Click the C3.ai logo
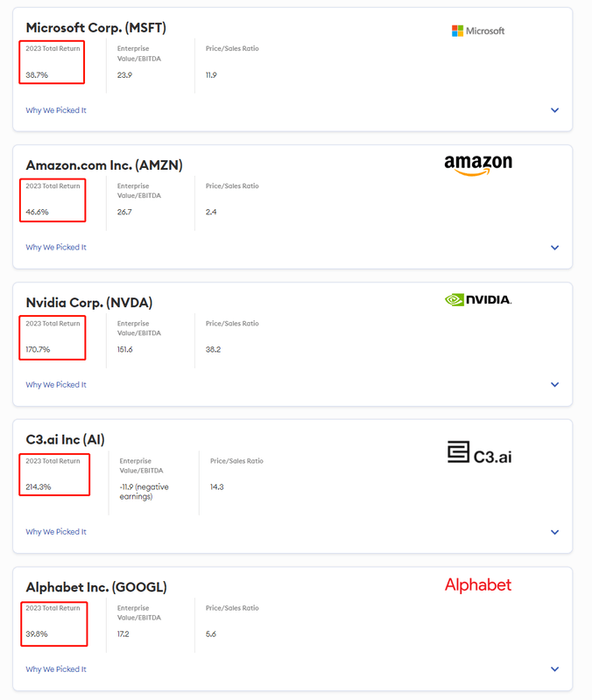The height and width of the screenshot is (700, 592). [479, 453]
